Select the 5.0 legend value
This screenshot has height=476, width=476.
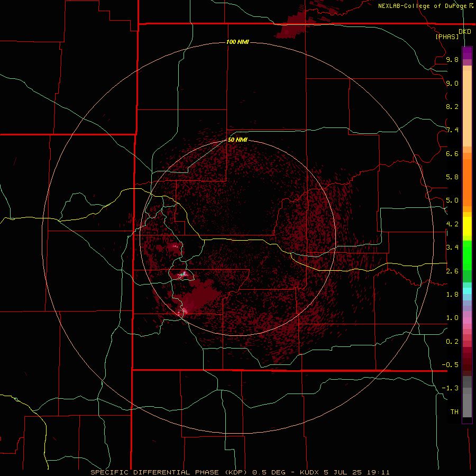(x=452, y=200)
